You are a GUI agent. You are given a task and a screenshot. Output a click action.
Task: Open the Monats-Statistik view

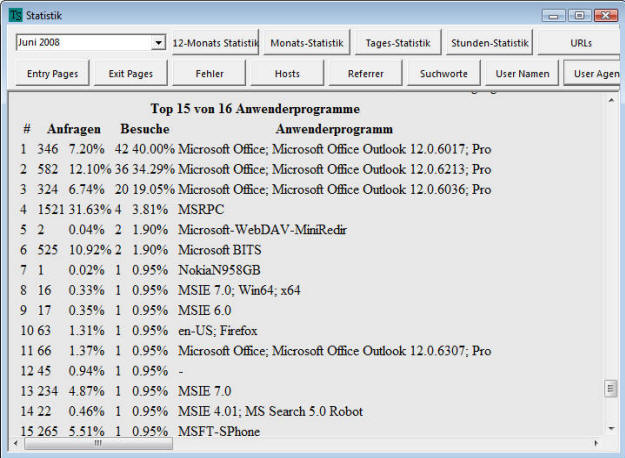[307, 42]
